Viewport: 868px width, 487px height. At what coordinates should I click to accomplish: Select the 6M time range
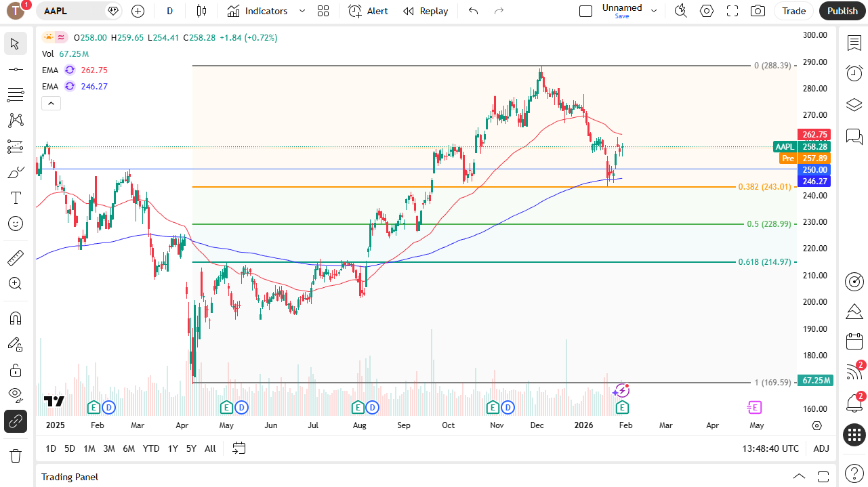tap(129, 448)
